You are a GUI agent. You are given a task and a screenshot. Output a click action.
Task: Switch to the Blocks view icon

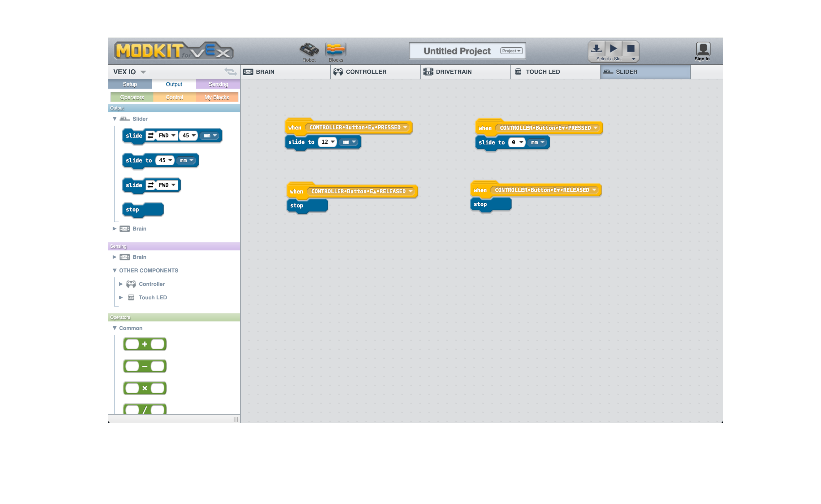pos(335,50)
